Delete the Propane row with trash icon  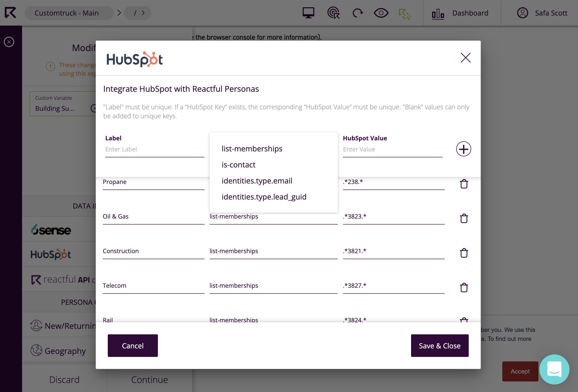pyautogui.click(x=464, y=184)
